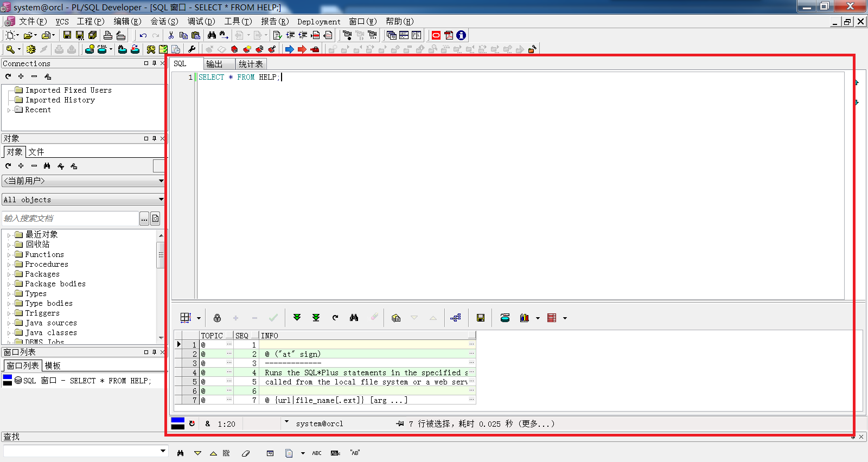
Task: Click the Save floppy disk icon in the top toolbar
Action: click(67, 35)
